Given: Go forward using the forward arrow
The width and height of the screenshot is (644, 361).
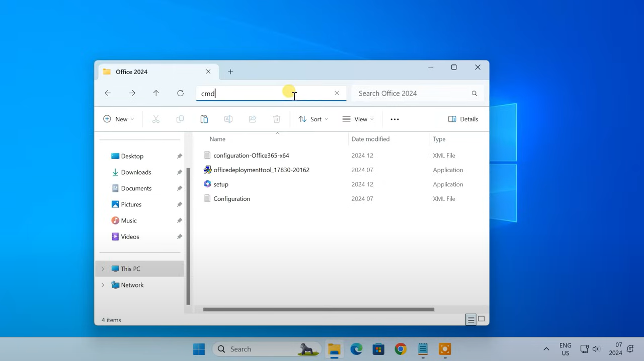Looking at the screenshot, I should 132,93.
